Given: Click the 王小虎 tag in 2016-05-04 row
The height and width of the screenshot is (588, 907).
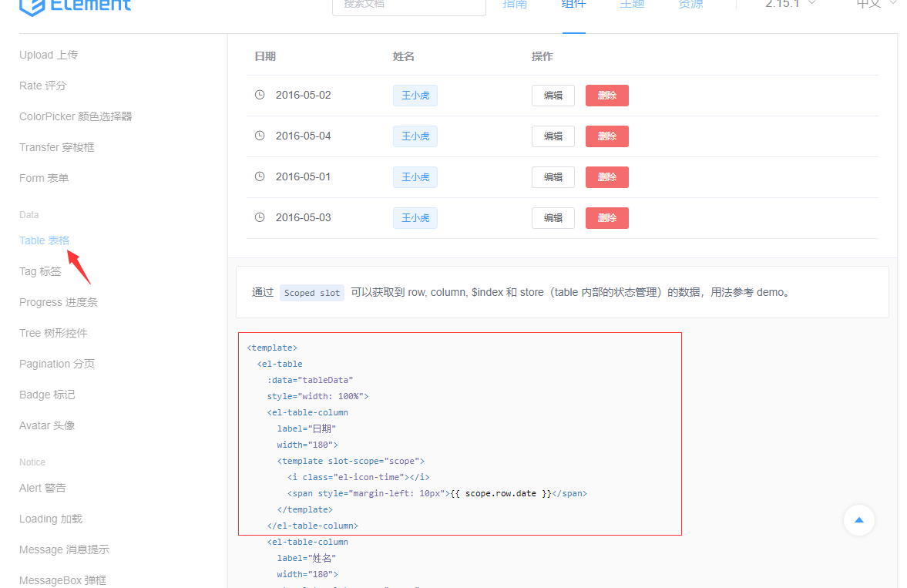Looking at the screenshot, I should (x=415, y=136).
